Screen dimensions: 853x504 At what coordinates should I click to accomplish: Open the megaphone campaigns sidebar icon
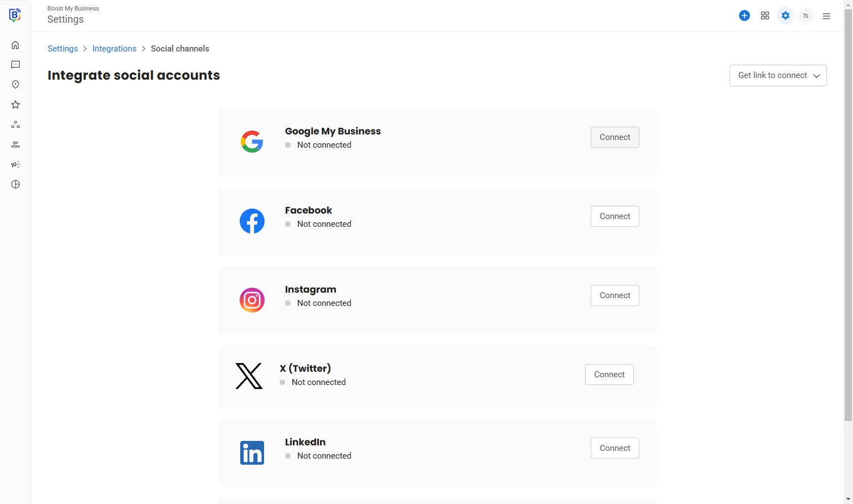point(15,164)
